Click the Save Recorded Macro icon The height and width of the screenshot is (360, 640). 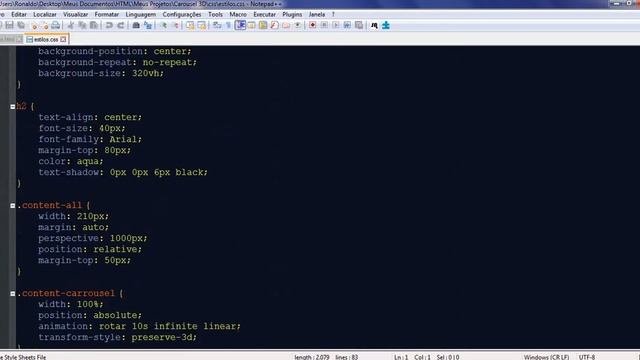(x=359, y=25)
